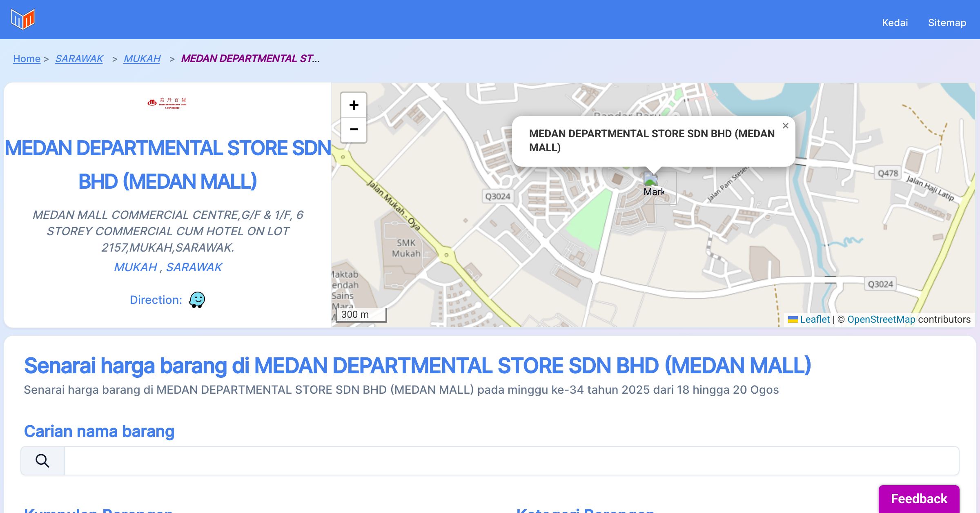Click the current store breadcrumb title
Screen dimensions: 980x513
(x=250, y=59)
